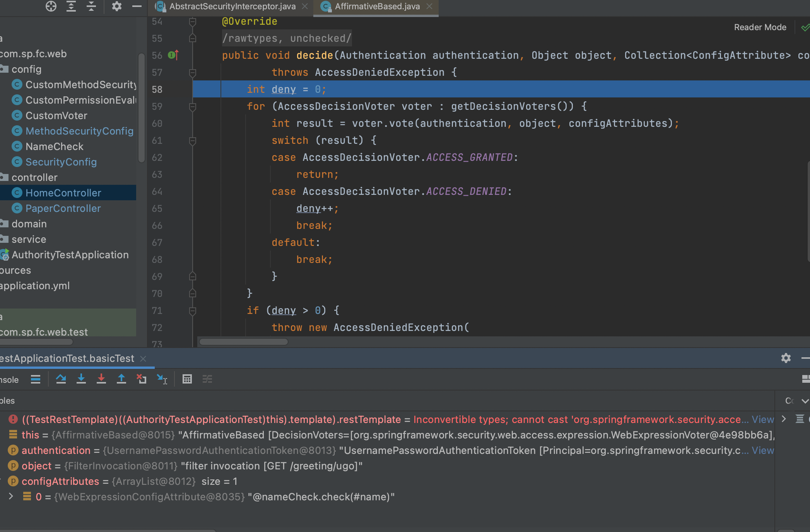The width and height of the screenshot is (810, 532).
Task: Click the Step Over debugger icon
Action: (x=61, y=379)
